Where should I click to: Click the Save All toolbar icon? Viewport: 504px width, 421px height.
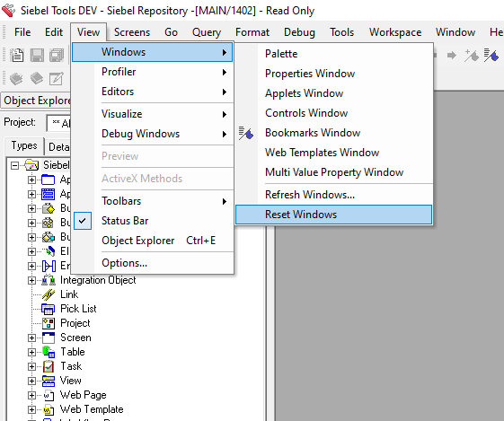(57, 56)
